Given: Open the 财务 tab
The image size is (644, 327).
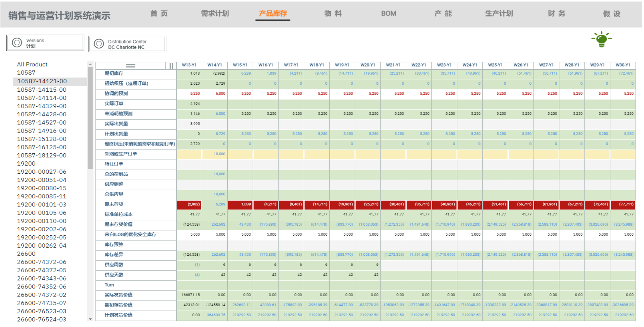Looking at the screenshot, I should 556,14.
